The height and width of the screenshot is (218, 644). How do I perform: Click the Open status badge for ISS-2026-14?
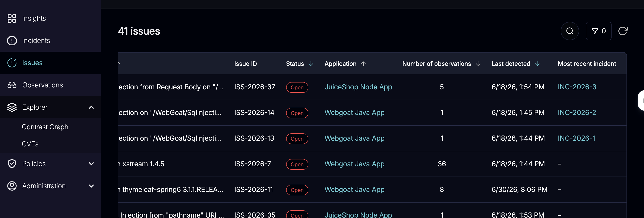click(297, 113)
